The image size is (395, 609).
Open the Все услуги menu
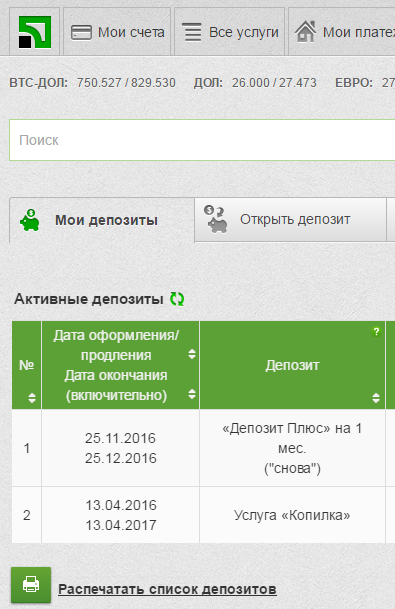(230, 32)
